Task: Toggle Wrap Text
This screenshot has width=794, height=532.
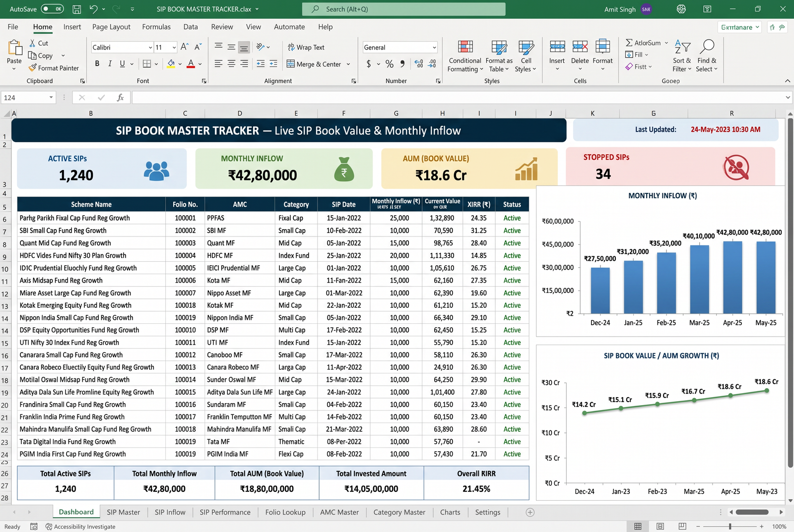Action: click(x=306, y=47)
